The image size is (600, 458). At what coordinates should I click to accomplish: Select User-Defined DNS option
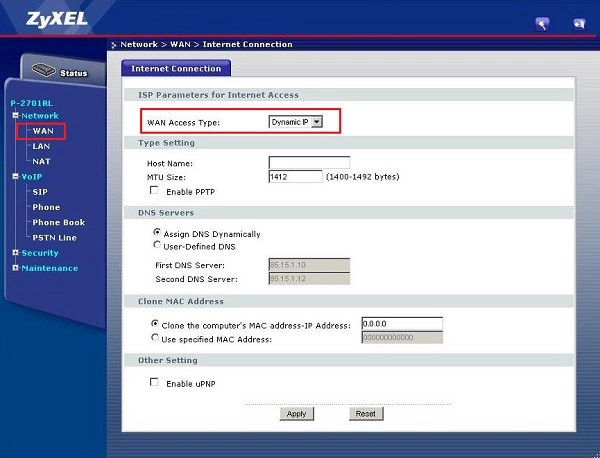[157, 245]
